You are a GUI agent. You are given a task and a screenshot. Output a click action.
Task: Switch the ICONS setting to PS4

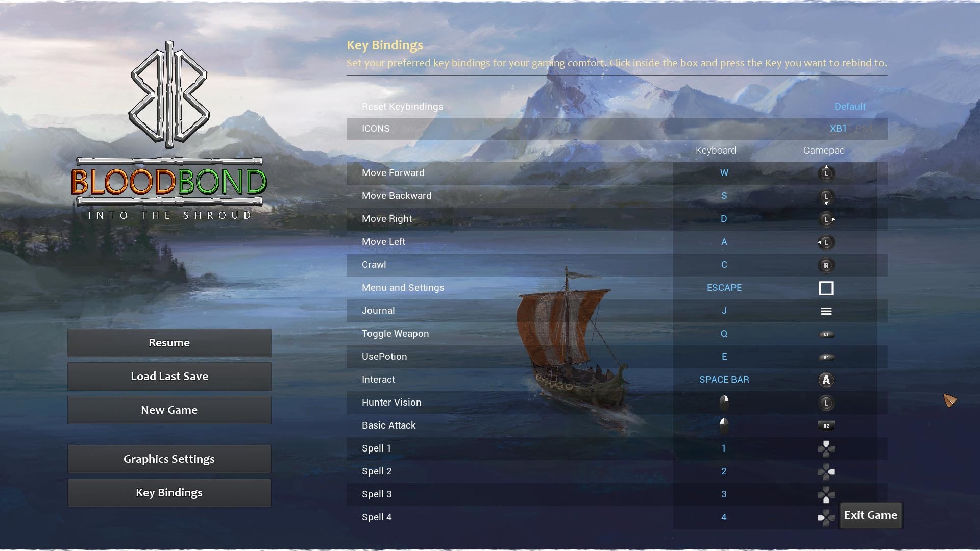[864, 129]
